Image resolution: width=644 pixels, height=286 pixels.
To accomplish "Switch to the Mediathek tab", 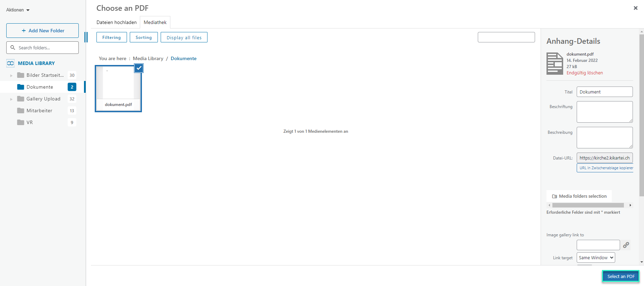I will point(155,22).
